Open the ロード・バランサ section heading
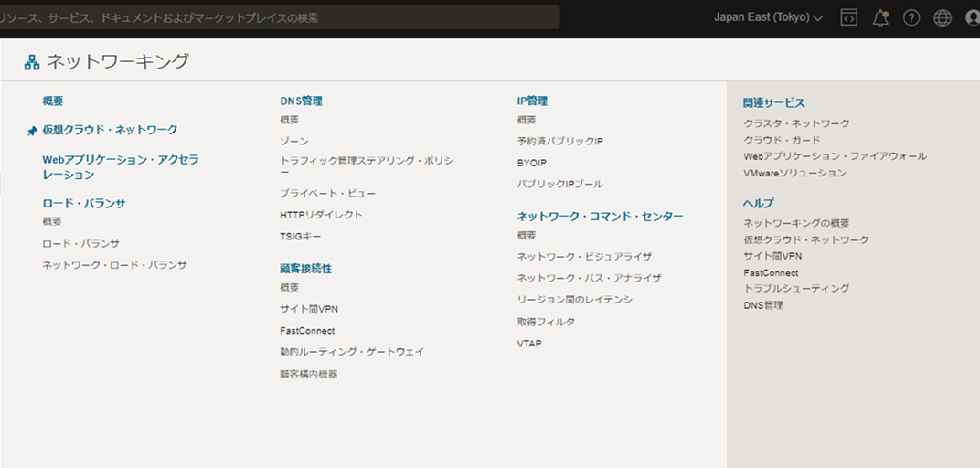The width and height of the screenshot is (980, 468). [84, 203]
